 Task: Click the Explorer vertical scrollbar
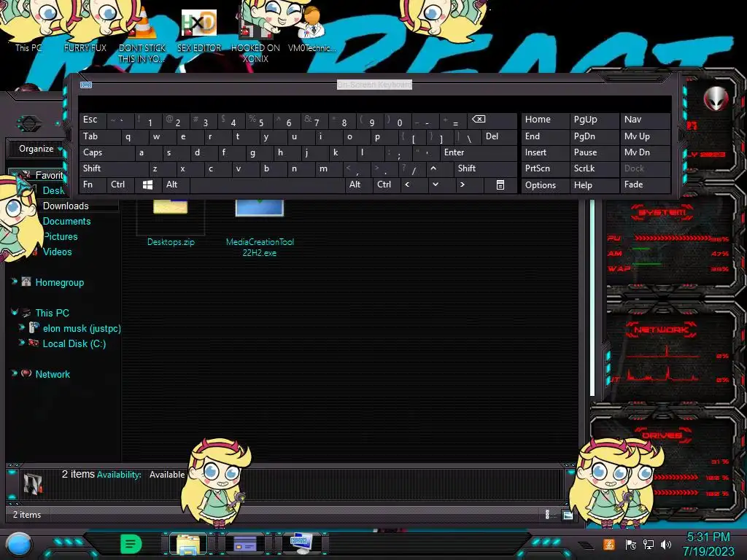coord(592,297)
